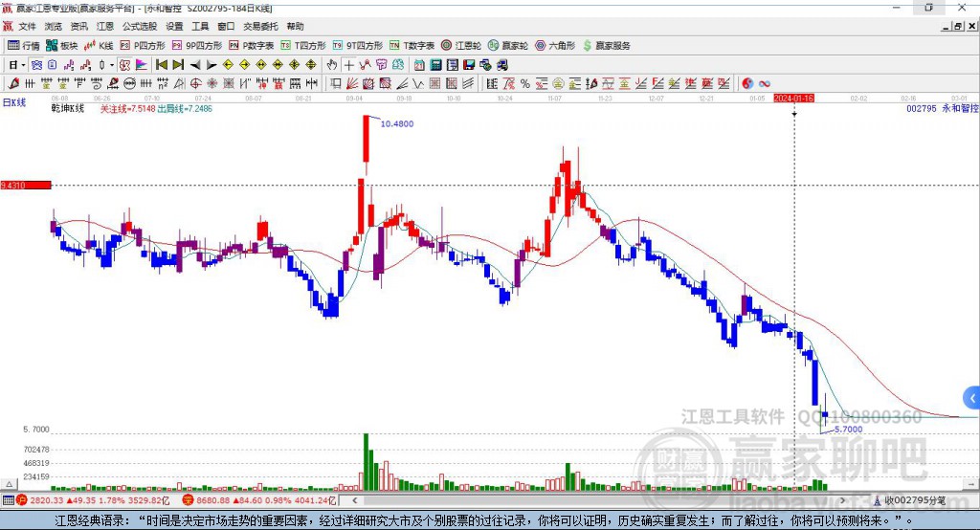The width and height of the screenshot is (980, 530).
Task: Open the T数字表 tool
Action: pyautogui.click(x=412, y=46)
